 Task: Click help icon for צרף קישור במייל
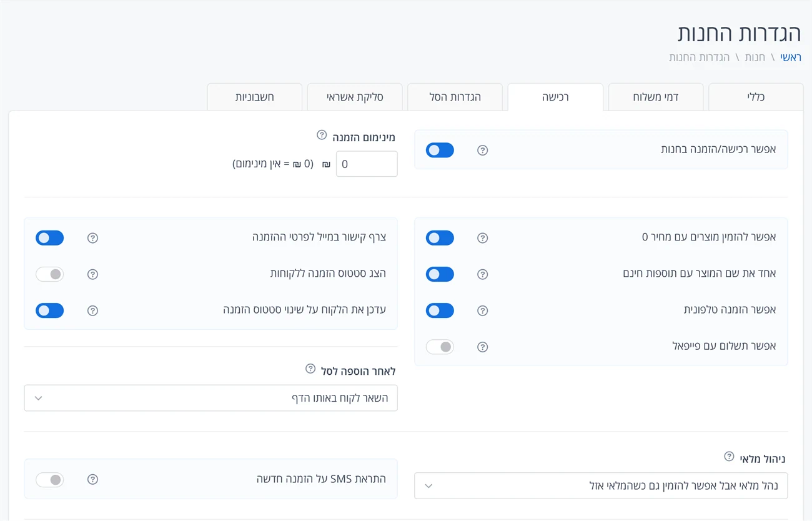(x=92, y=238)
